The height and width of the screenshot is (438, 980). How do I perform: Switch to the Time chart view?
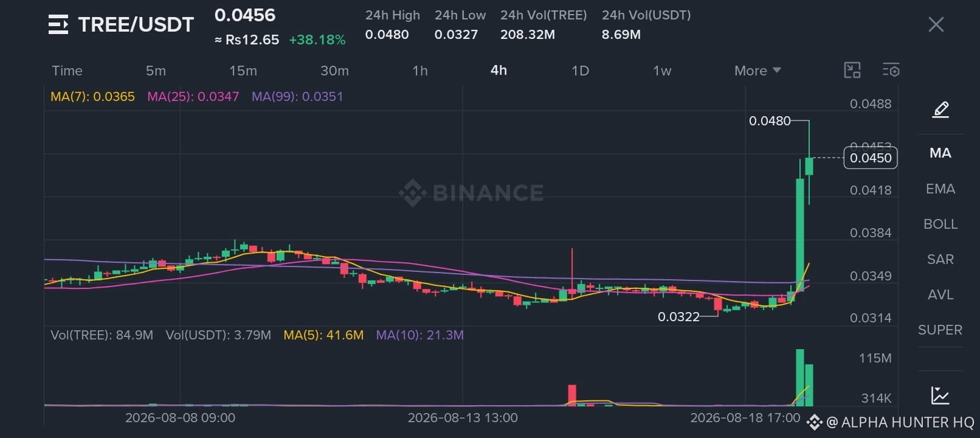point(67,71)
